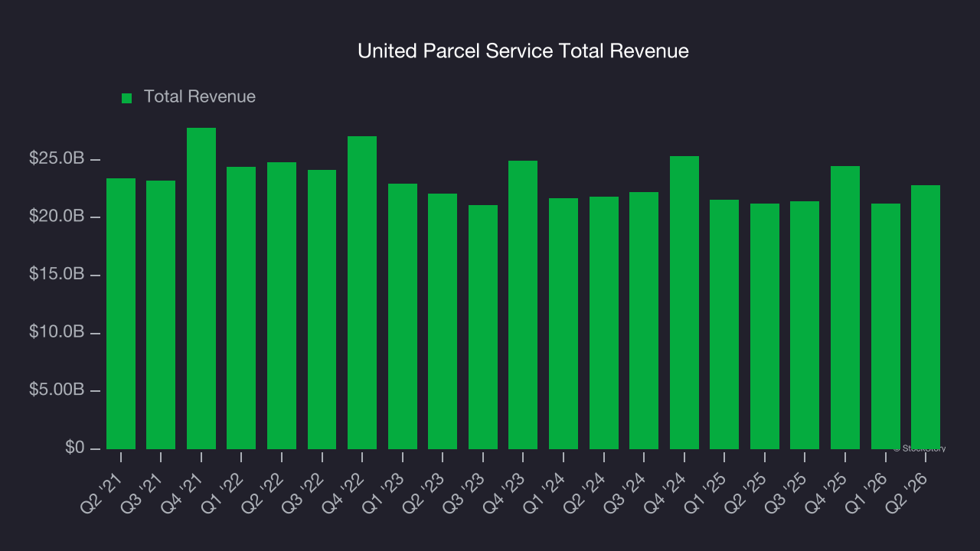Click the green Total Revenue legend swatch
The image size is (980, 551).
tap(127, 98)
